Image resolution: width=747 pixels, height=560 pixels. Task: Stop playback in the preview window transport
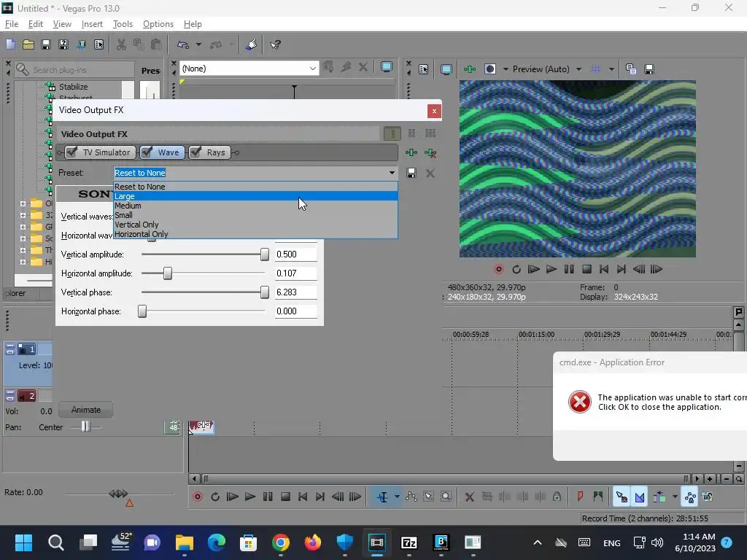click(x=587, y=270)
